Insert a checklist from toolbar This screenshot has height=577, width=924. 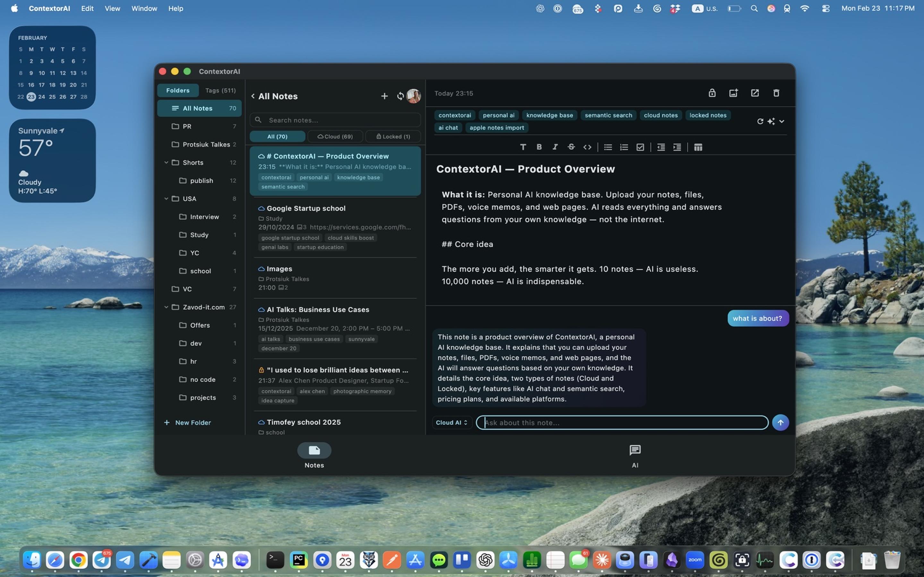tap(640, 147)
